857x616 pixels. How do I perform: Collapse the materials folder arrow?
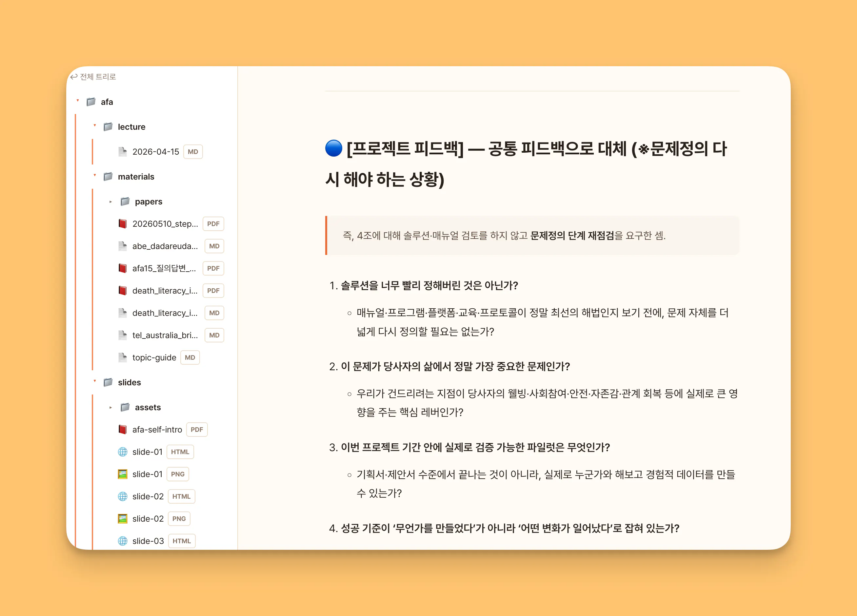click(95, 176)
